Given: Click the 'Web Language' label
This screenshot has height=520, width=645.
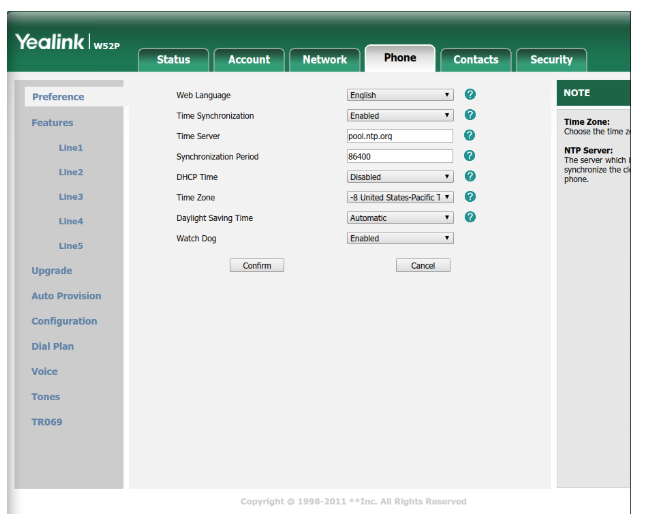Looking at the screenshot, I should pos(203,95).
